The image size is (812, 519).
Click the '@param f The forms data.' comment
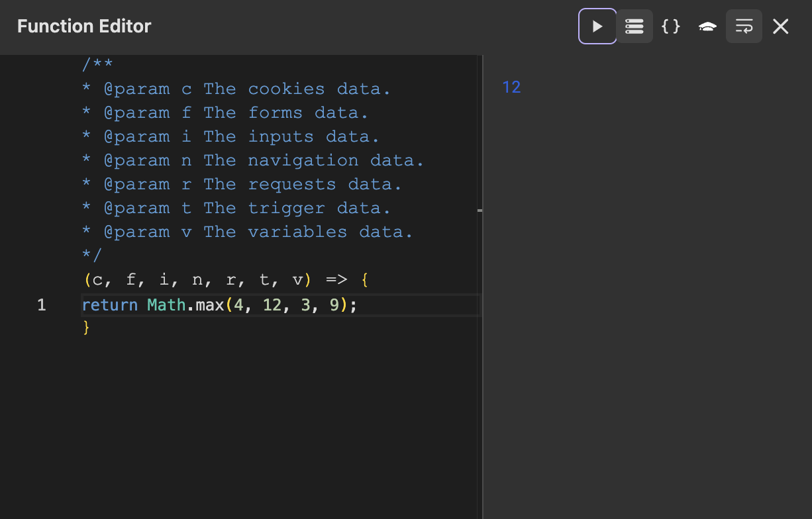[225, 113]
